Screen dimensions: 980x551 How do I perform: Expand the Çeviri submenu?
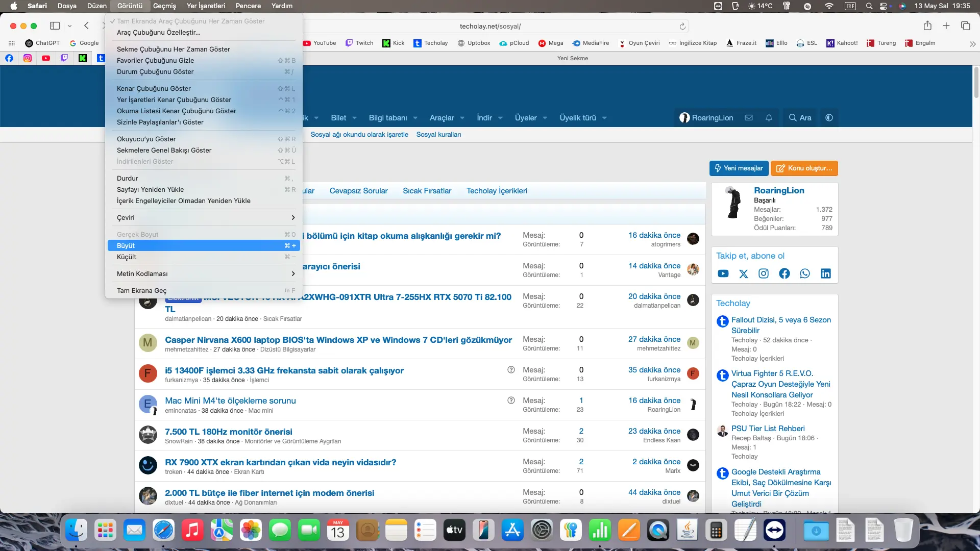click(204, 218)
